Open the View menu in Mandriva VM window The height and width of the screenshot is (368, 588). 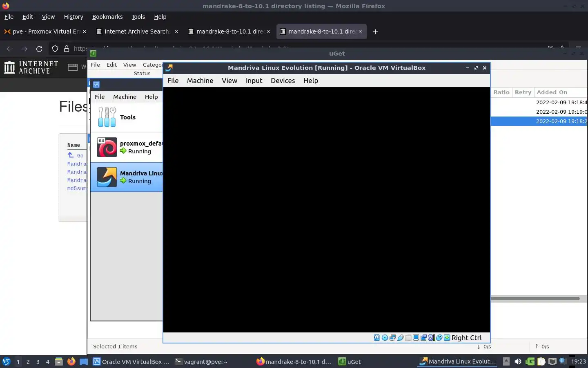tap(229, 81)
